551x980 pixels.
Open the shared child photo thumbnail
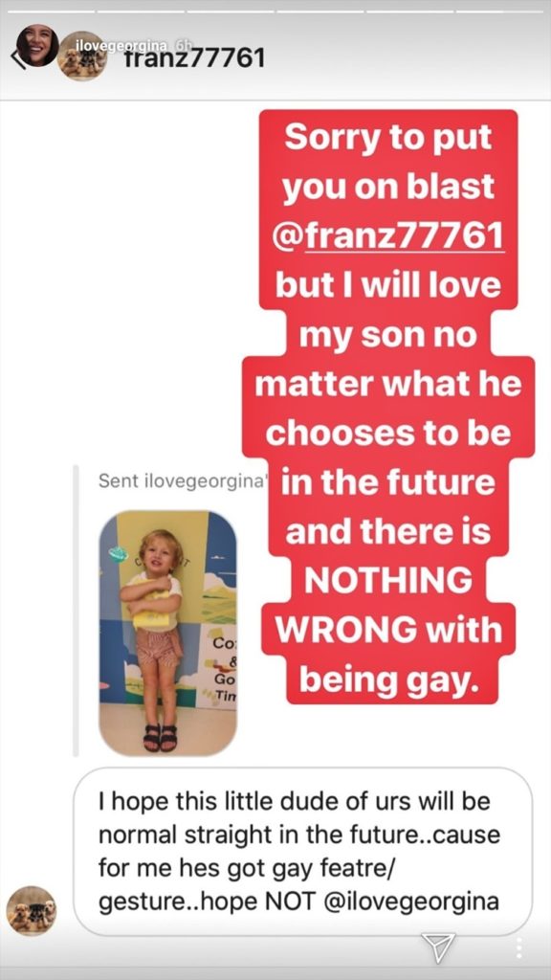pos(168,633)
